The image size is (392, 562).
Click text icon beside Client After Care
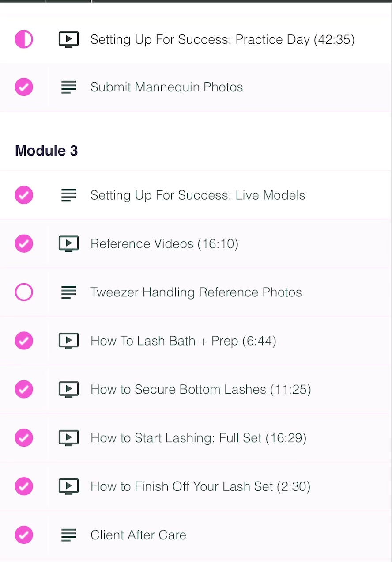click(x=68, y=535)
